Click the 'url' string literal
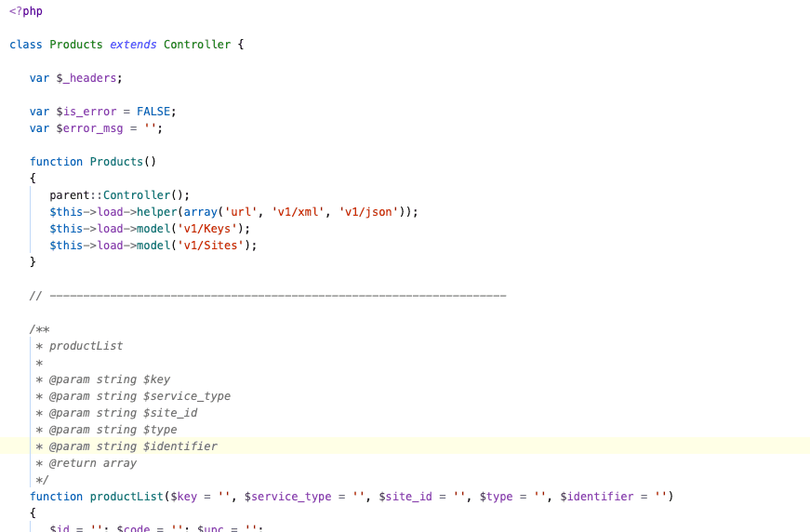 (241, 212)
